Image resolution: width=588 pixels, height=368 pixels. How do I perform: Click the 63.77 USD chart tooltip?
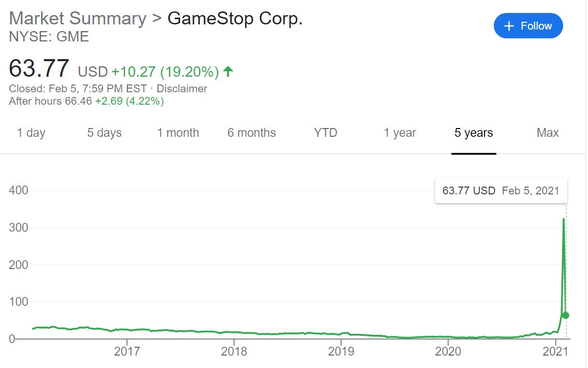pos(501,191)
